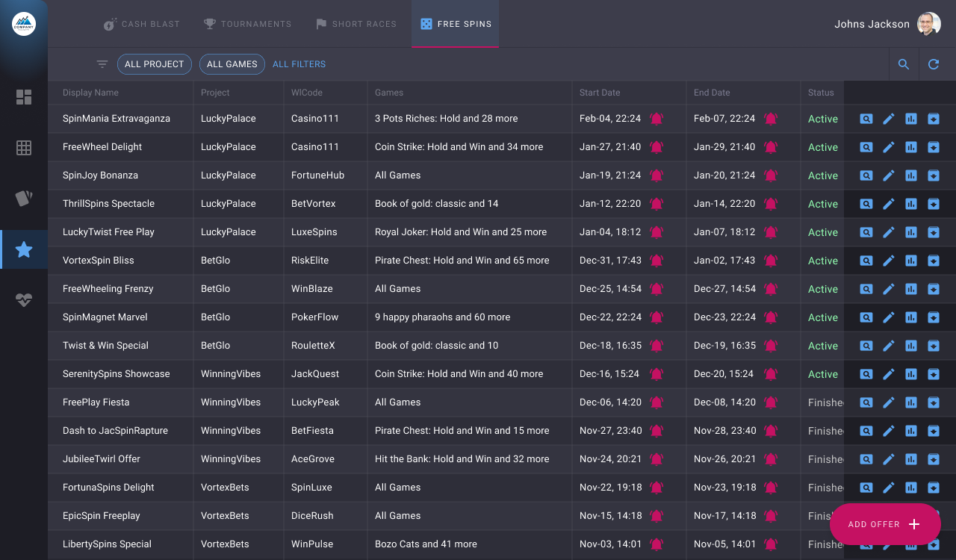The height and width of the screenshot is (560, 956).
Task: Open the dashboard icon in the sidebar
Action: coord(24,97)
